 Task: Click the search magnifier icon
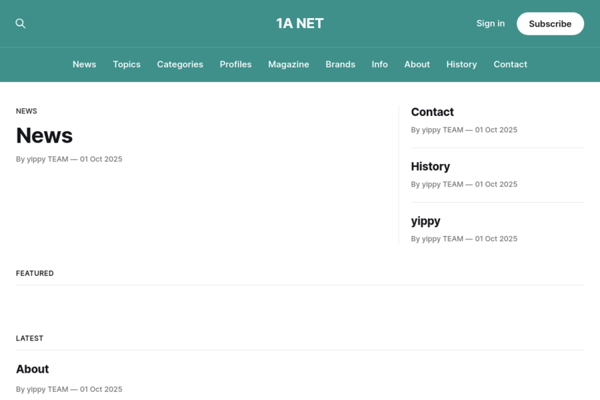[21, 24]
